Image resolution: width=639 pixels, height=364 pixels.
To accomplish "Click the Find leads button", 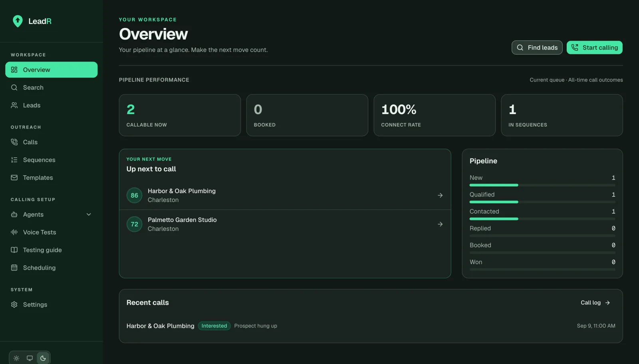I will coord(537,47).
